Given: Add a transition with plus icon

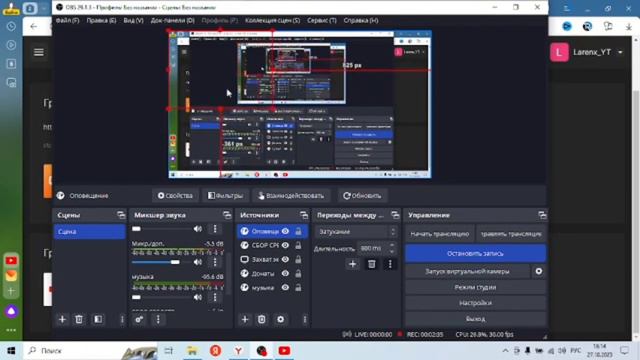Looking at the screenshot, I should tap(352, 264).
